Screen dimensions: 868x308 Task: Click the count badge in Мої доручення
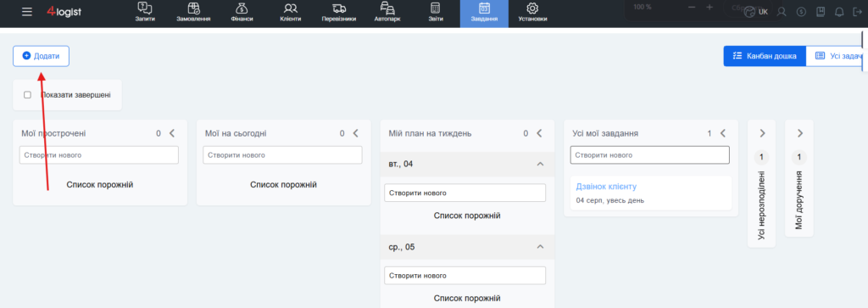[799, 157]
